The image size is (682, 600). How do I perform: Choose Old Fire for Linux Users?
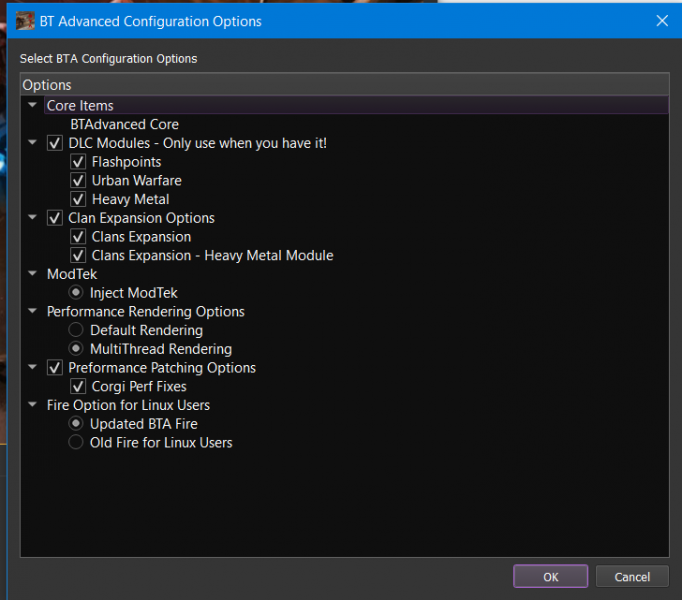click(76, 443)
